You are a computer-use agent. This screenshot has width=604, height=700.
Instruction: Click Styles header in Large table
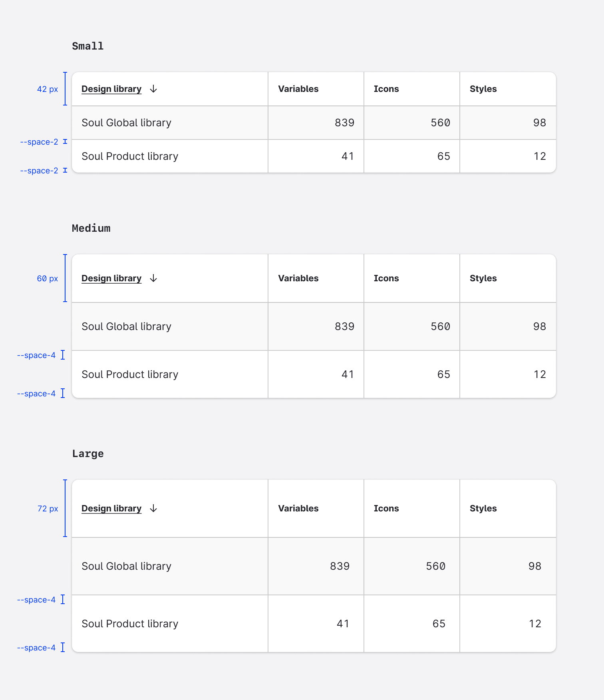pyautogui.click(x=483, y=509)
